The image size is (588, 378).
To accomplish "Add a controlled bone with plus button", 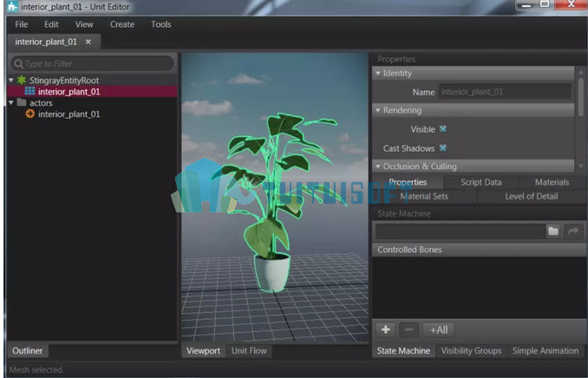I will pos(386,329).
